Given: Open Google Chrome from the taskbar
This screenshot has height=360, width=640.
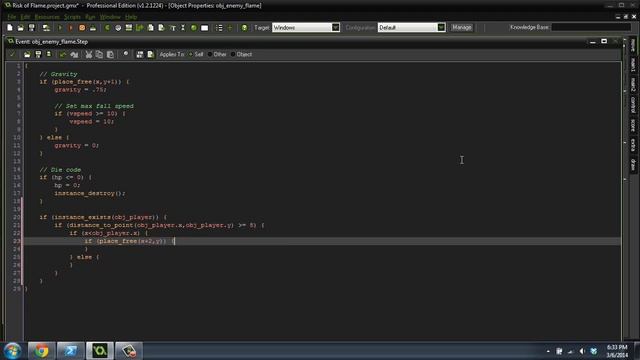Looking at the screenshot, I should [41, 351].
